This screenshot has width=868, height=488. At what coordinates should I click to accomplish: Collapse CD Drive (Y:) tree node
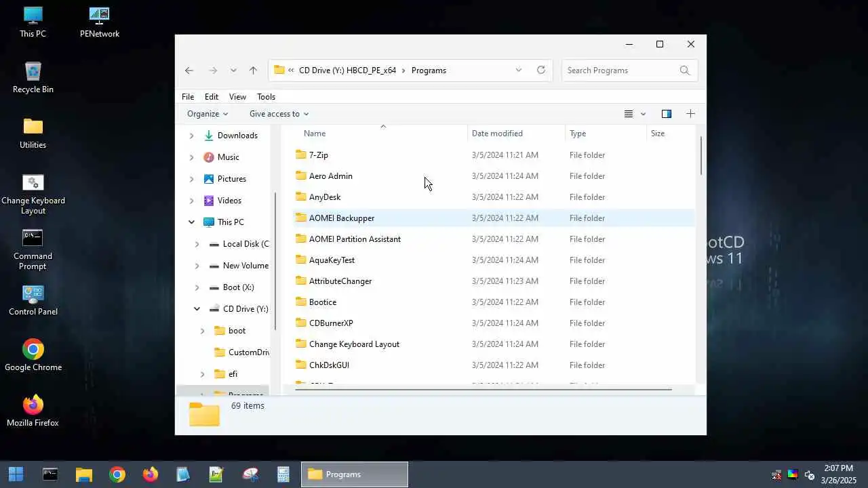[x=197, y=309]
